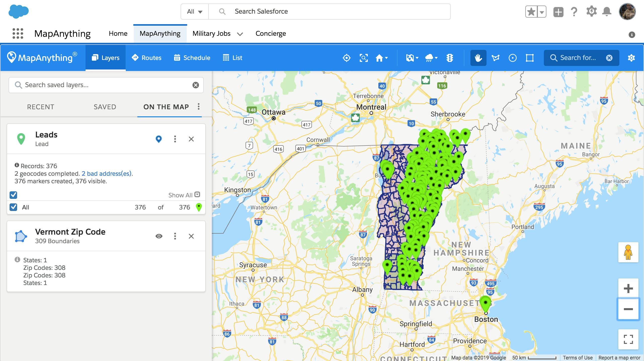This screenshot has width=644, height=361.
Task: Zoom in on the map
Action: click(x=628, y=288)
